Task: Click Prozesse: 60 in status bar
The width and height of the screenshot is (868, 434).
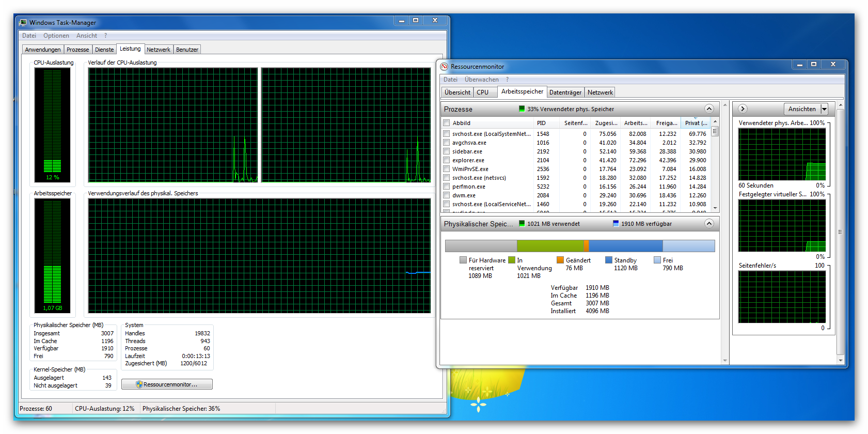Action: coord(36,408)
